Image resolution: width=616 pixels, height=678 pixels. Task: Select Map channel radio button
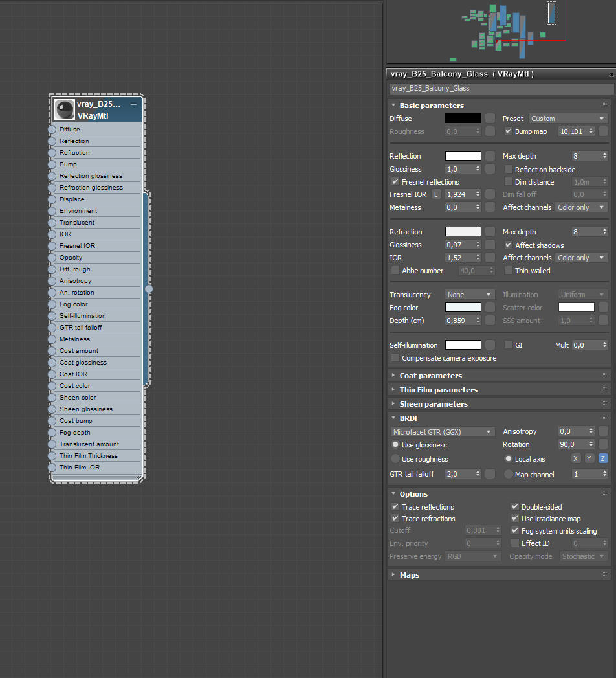coord(509,474)
